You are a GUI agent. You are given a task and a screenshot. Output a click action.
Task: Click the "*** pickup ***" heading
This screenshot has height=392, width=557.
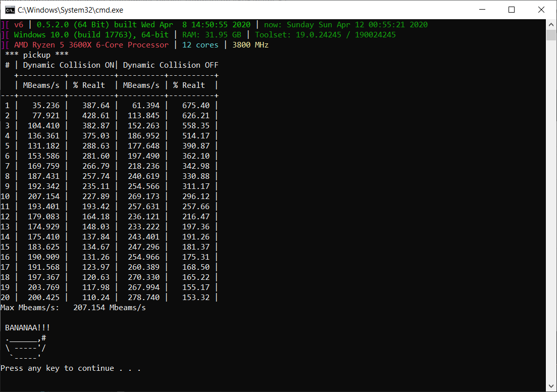[37, 55]
